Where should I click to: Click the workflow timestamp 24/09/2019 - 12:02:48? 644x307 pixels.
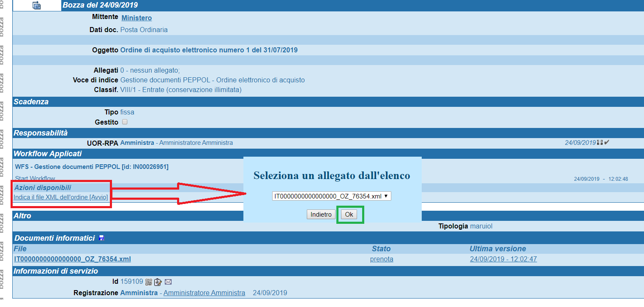point(601,179)
